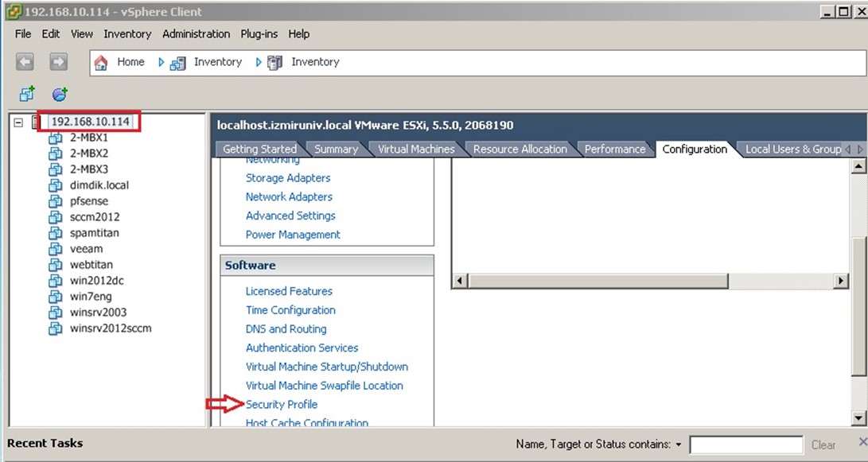This screenshot has width=868, height=462.
Task: Collapse the 192.168.10.114 host tree node
Action: point(18,122)
